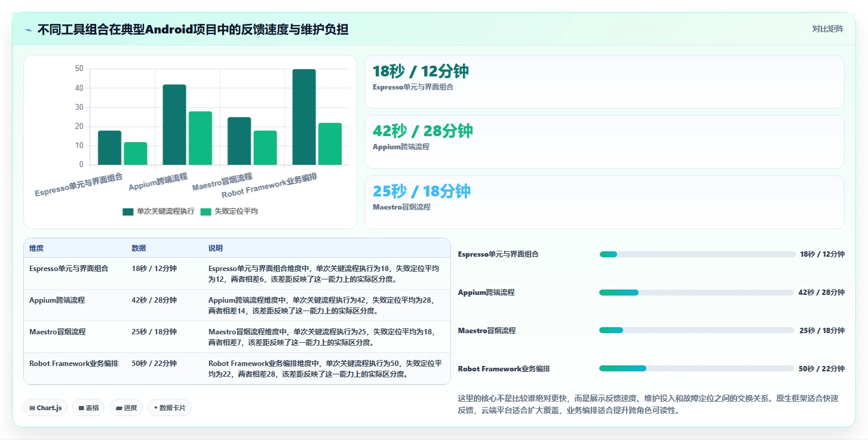Click the 表格 tag chip
This screenshot has height=440, width=868.
click(x=88, y=408)
